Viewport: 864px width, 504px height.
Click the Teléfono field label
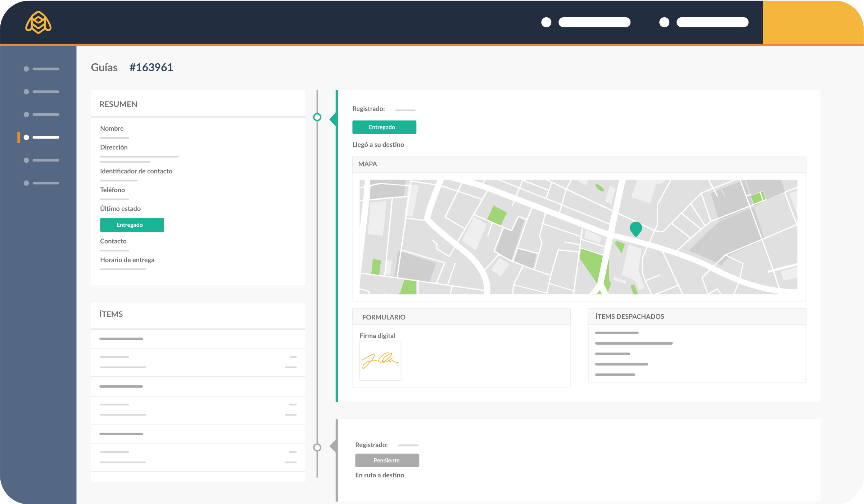(113, 190)
